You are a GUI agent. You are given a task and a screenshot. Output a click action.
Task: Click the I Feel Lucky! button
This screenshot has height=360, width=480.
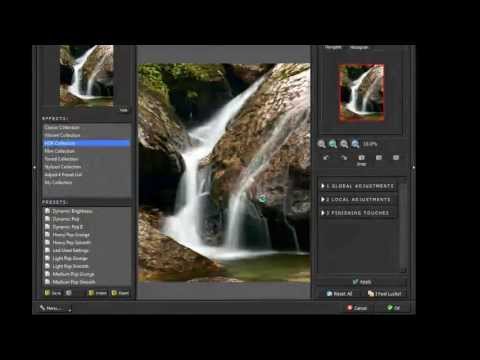tap(384, 294)
